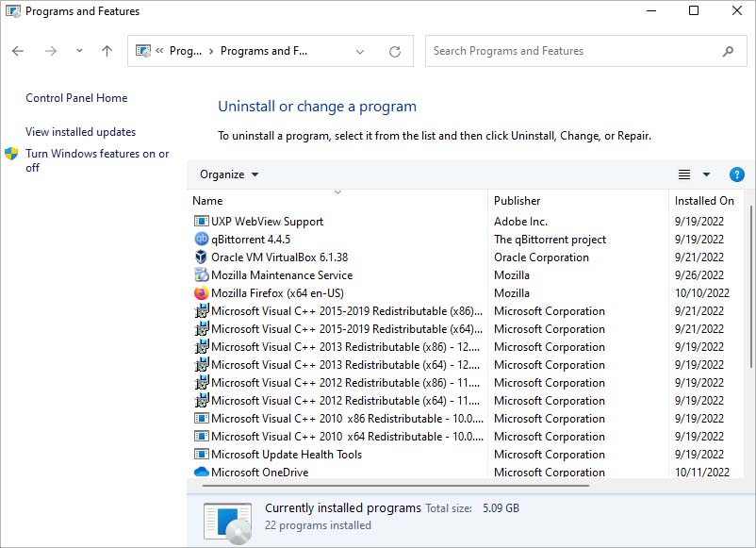Click the address bar control panel icon
The image size is (756, 548).
point(143,51)
